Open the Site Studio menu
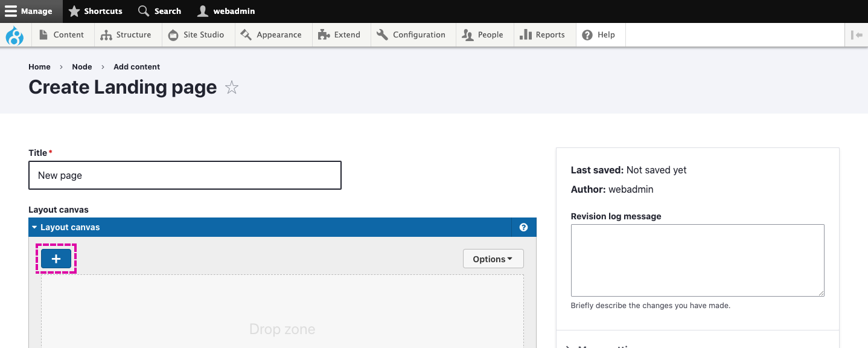 coord(196,35)
